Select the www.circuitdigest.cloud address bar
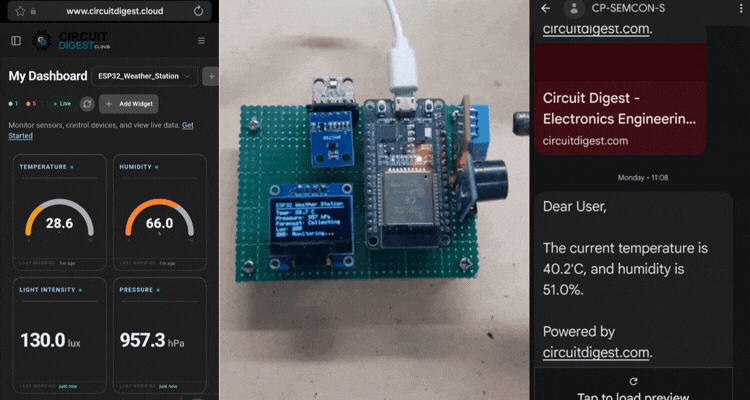Screen dimensions: 750x400 (110, 11)
